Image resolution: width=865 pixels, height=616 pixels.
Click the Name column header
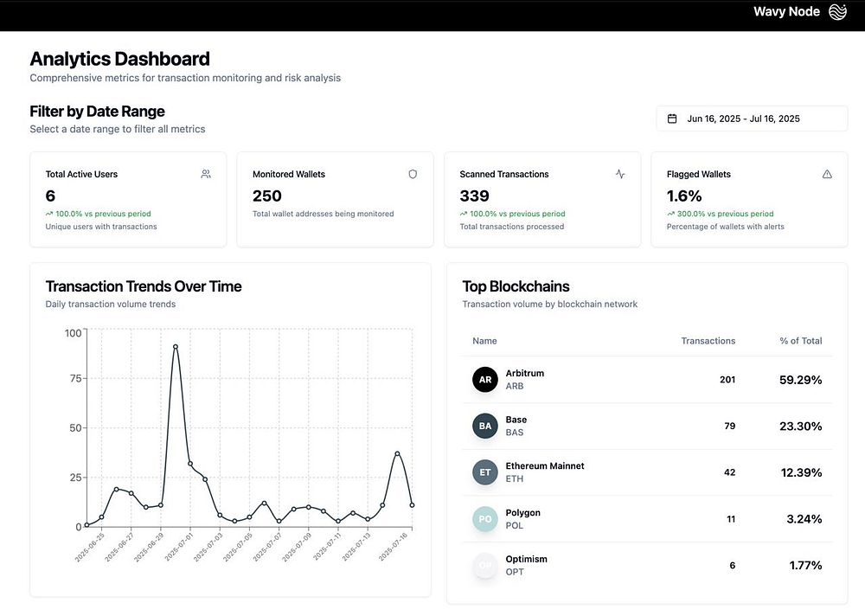point(484,341)
